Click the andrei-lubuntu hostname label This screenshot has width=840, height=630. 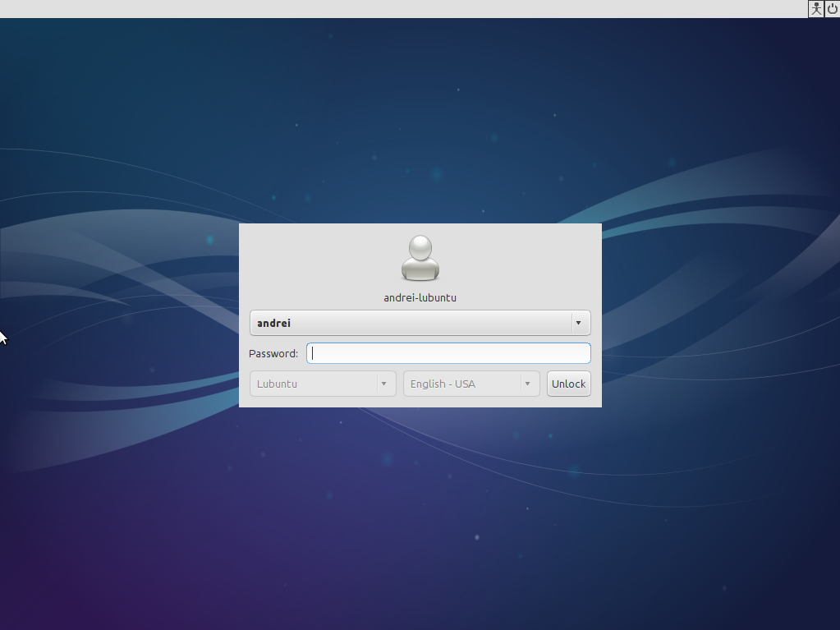420,297
